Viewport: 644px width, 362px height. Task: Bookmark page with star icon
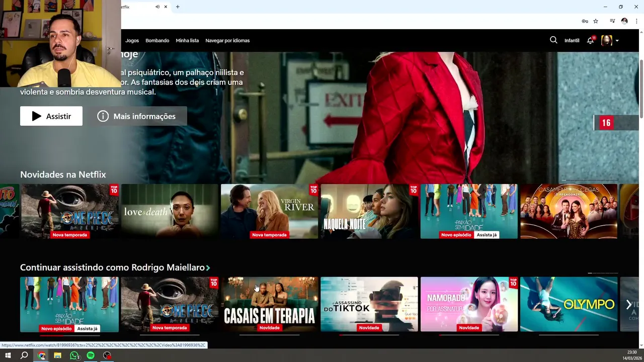point(596,21)
